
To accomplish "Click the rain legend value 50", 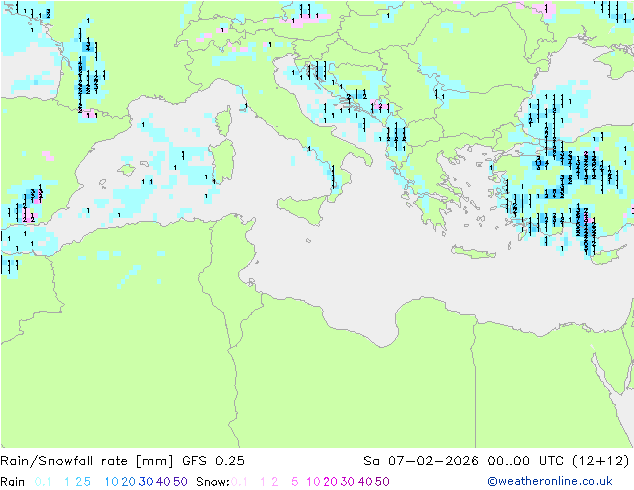I will pos(180,482).
